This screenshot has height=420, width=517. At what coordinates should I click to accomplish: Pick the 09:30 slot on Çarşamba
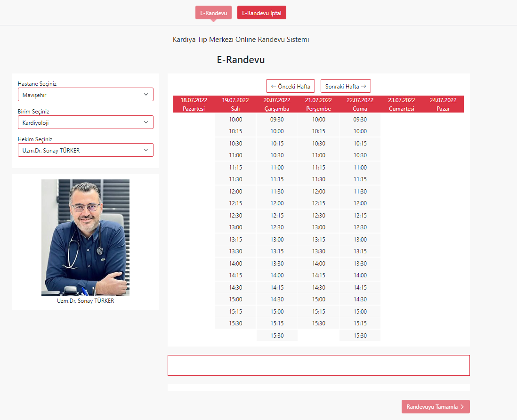(277, 120)
